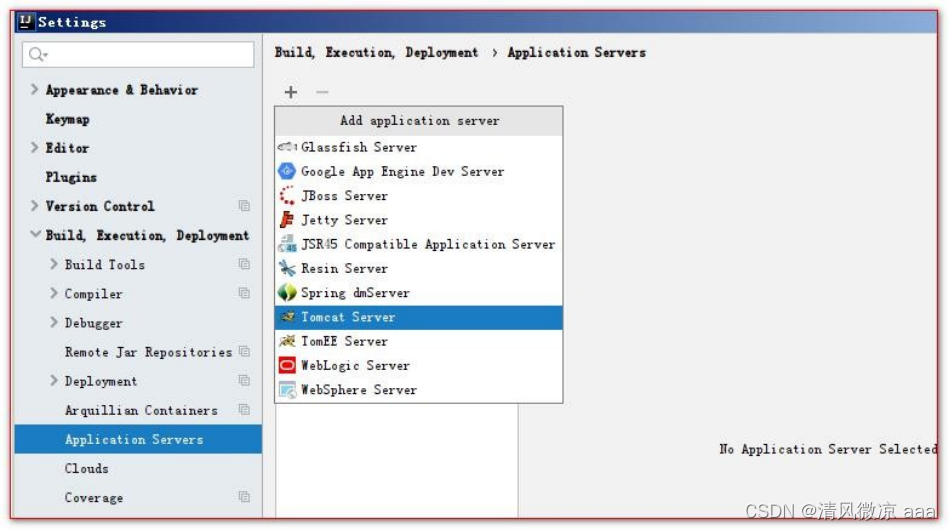This screenshot has width=950, height=530.
Task: Click the settings search field
Action: [138, 55]
